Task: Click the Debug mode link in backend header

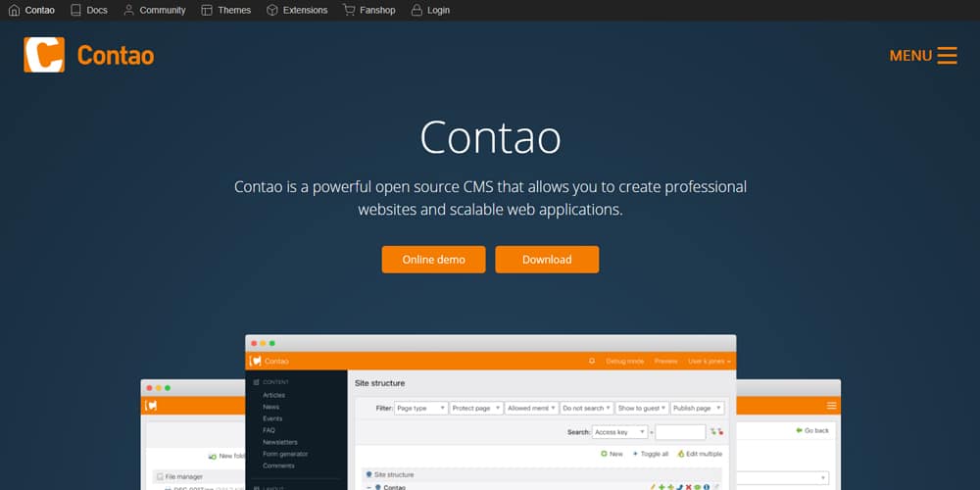Action: 625,362
